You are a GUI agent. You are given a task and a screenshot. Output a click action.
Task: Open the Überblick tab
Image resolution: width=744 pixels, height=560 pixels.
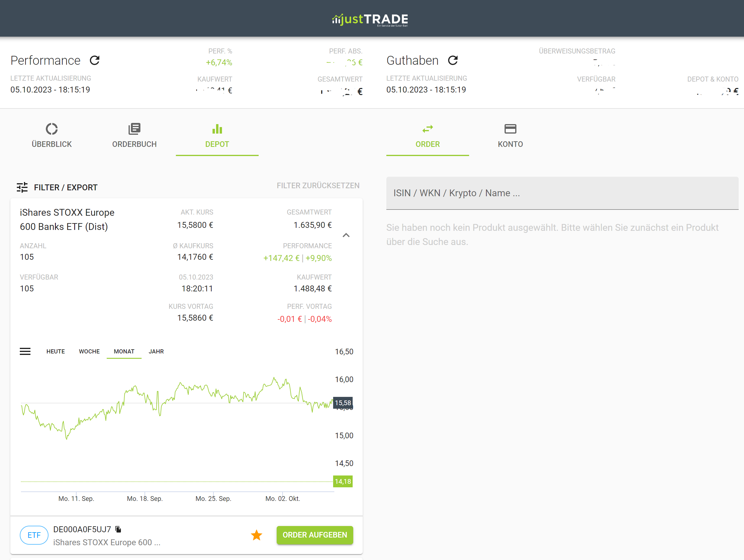[52, 136]
